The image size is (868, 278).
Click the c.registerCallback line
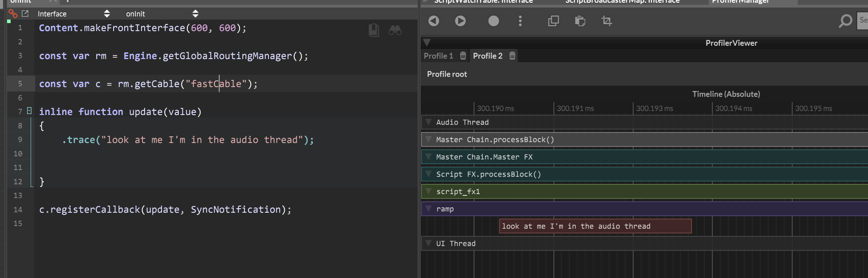[x=165, y=210]
